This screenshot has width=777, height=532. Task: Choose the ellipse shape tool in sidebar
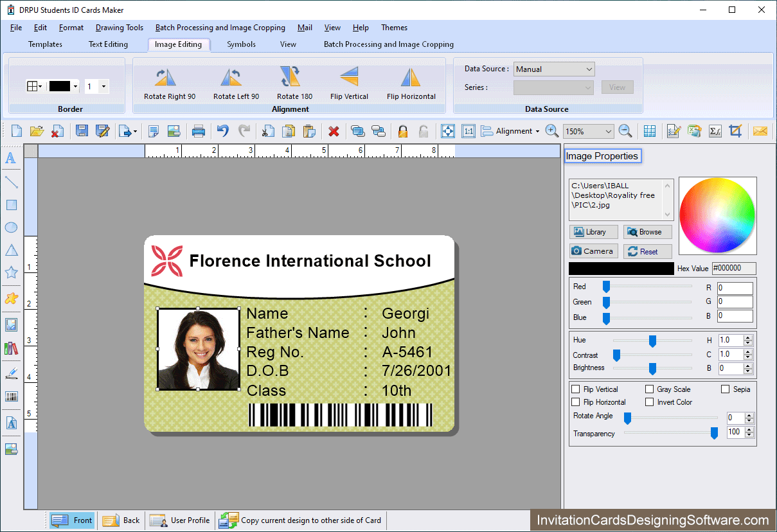pyautogui.click(x=11, y=227)
